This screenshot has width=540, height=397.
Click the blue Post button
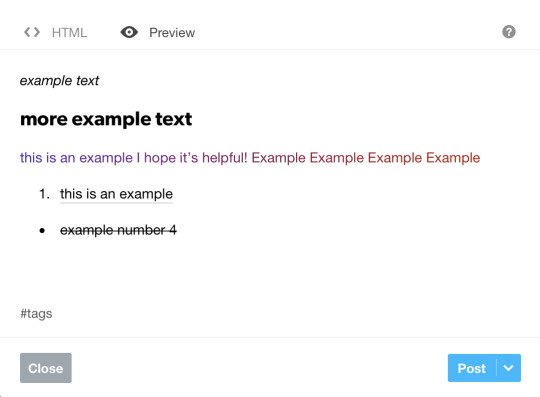point(472,368)
